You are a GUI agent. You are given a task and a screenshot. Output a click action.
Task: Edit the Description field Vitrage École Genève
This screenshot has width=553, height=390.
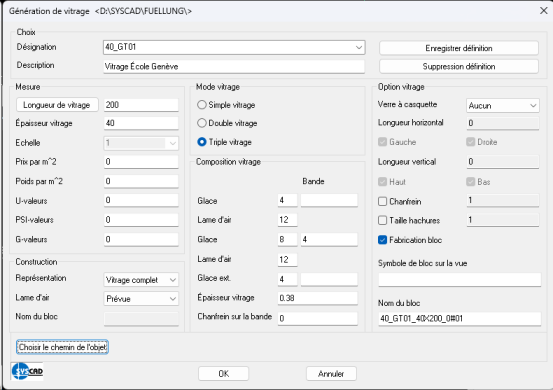point(234,67)
